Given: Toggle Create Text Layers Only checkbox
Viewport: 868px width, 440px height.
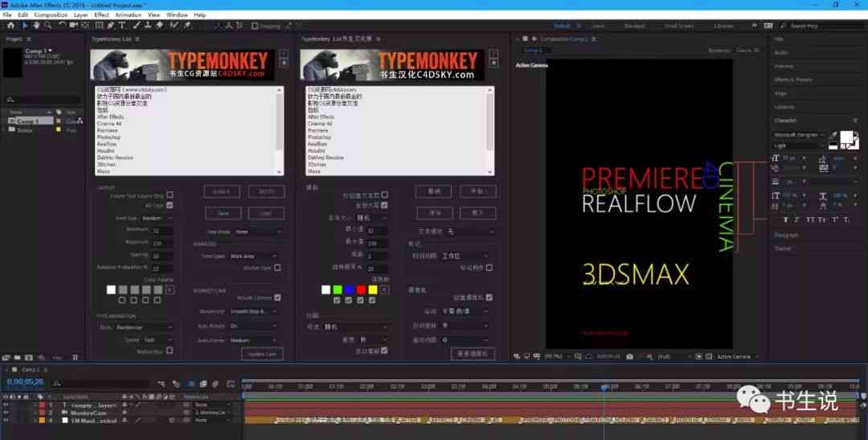Looking at the screenshot, I should click(x=170, y=195).
